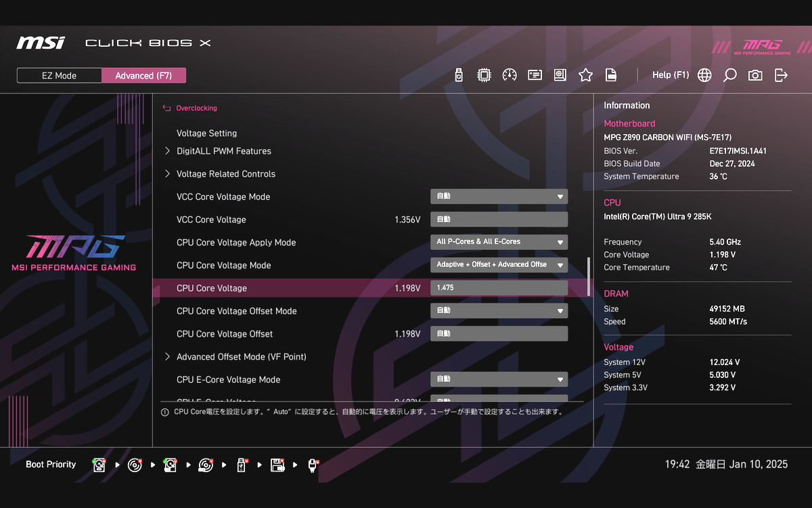Image resolution: width=812 pixels, height=508 pixels.
Task: Click the DRAM speed 5600 MT/s
Action: [x=728, y=322]
